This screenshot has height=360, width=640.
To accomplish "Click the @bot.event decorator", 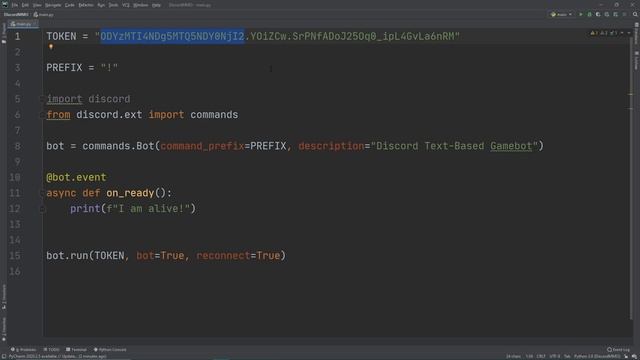I will [76, 178].
